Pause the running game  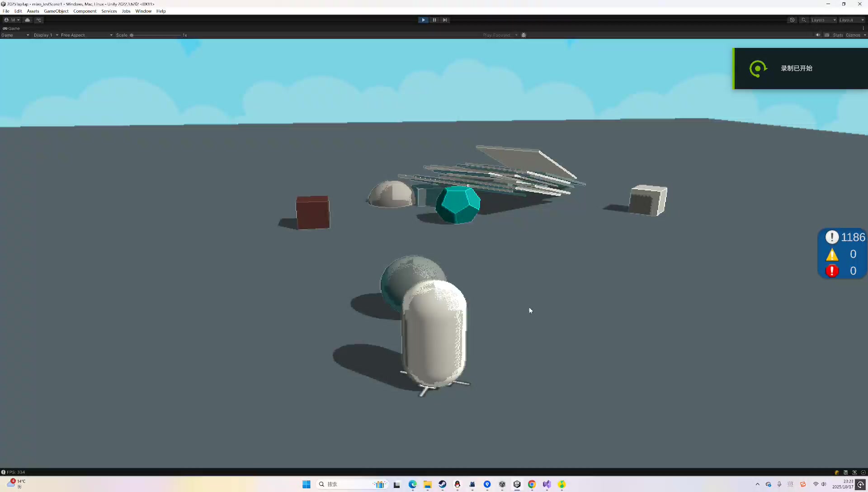click(434, 20)
